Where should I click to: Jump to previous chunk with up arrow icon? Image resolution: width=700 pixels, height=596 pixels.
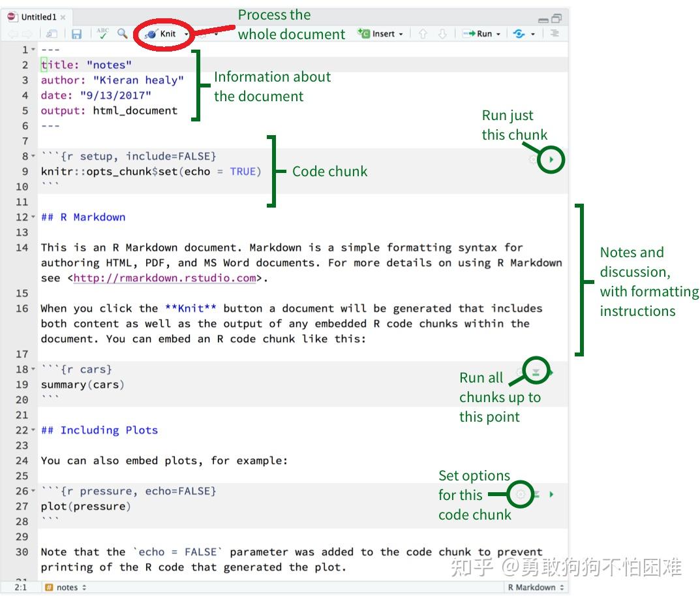coord(424,34)
